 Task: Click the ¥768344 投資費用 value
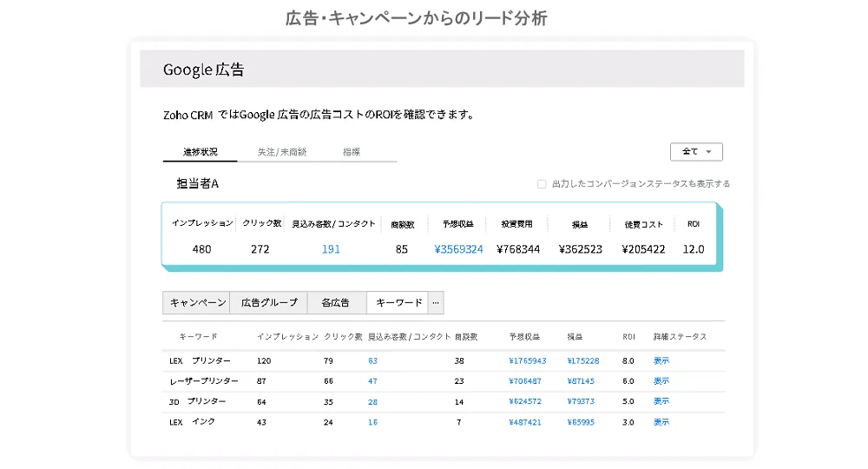click(x=518, y=249)
